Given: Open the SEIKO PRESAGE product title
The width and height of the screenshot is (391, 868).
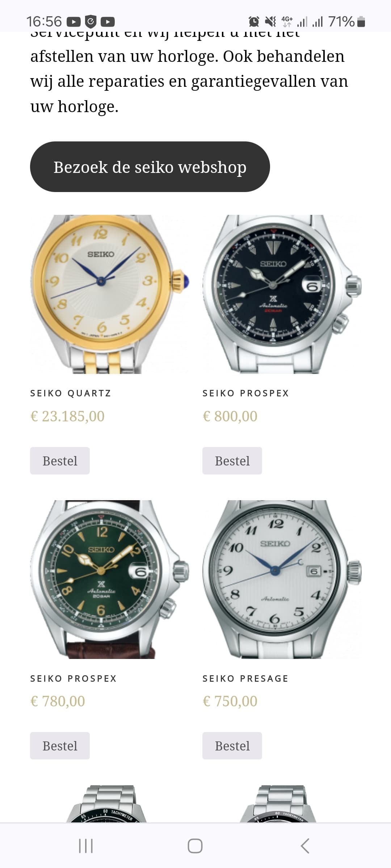Looking at the screenshot, I should click(245, 678).
